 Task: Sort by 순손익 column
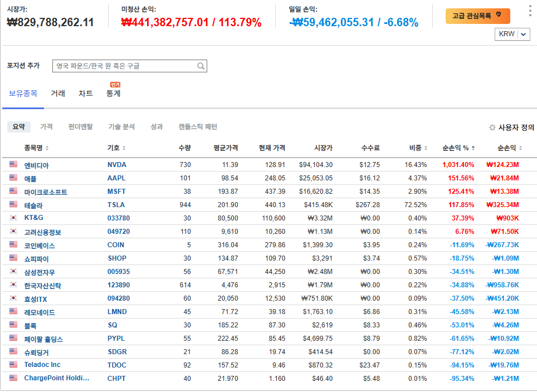(x=510, y=148)
